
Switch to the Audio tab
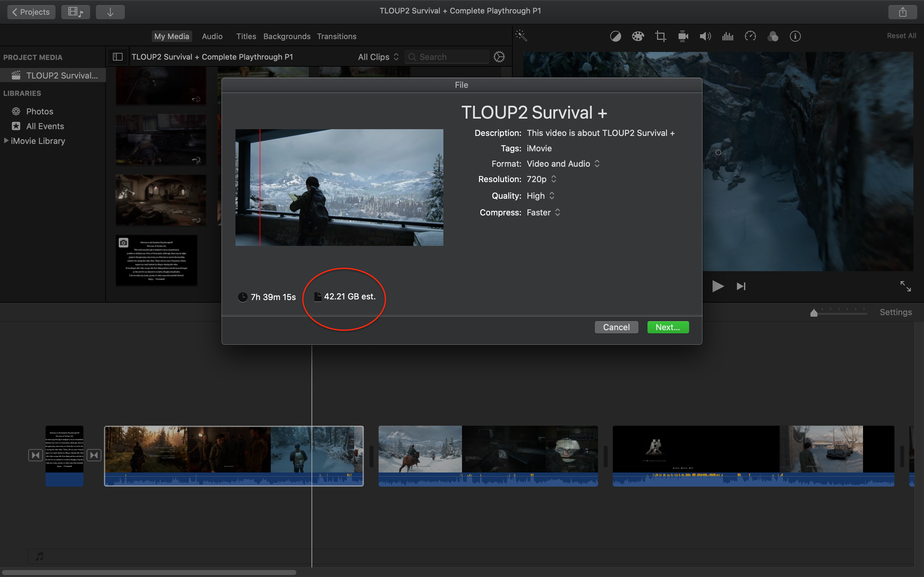point(212,36)
